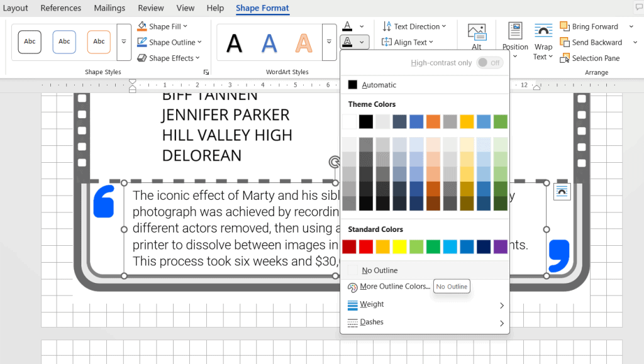Open the Layout Options icon beside the text box

pyautogui.click(x=562, y=192)
